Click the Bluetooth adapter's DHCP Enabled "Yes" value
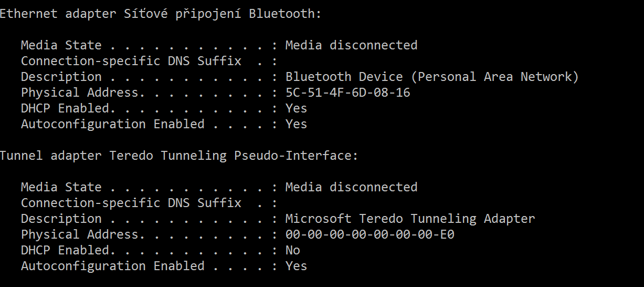The width and height of the screenshot is (644, 287). pos(296,109)
